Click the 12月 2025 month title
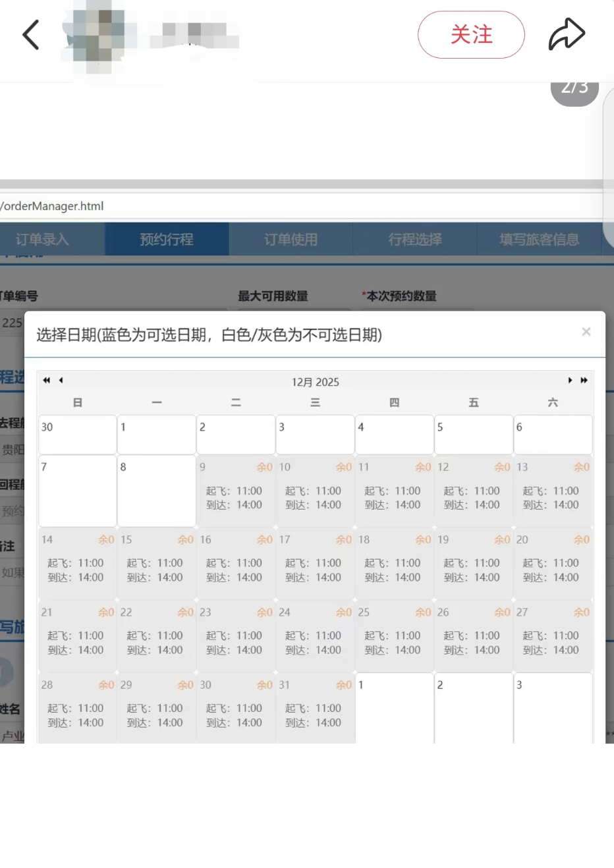The height and width of the screenshot is (868, 614). click(x=315, y=382)
